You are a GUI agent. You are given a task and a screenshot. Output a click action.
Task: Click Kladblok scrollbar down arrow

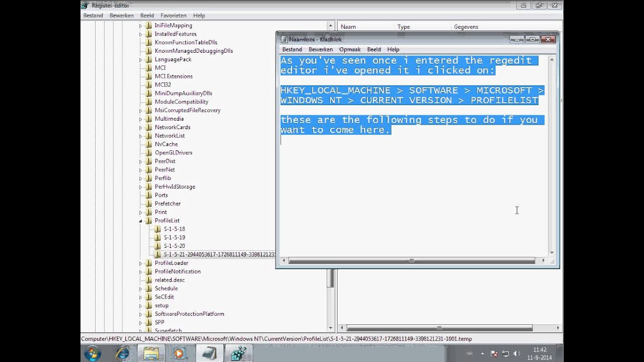[551, 252]
